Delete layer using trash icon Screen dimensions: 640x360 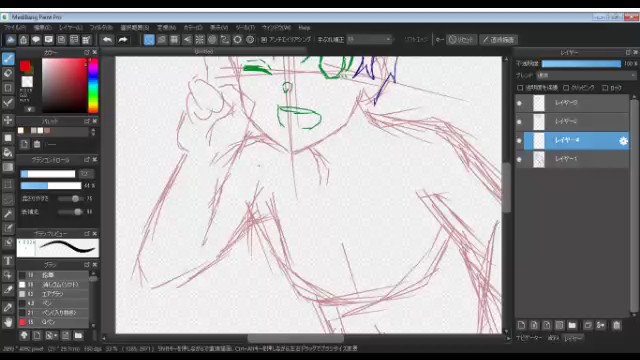(616, 325)
